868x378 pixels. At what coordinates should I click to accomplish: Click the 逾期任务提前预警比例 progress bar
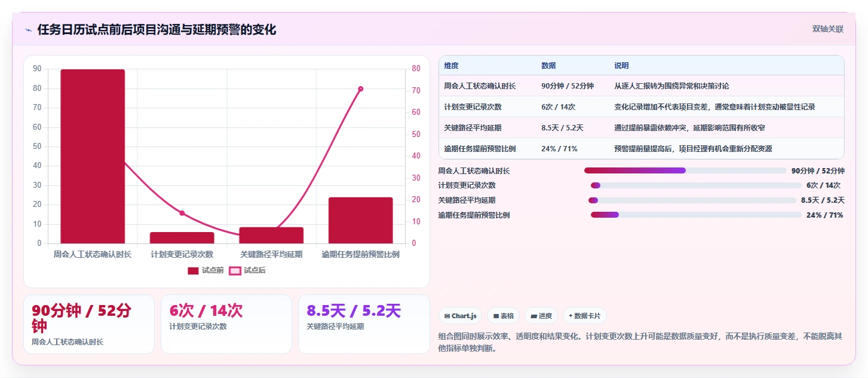pos(696,215)
